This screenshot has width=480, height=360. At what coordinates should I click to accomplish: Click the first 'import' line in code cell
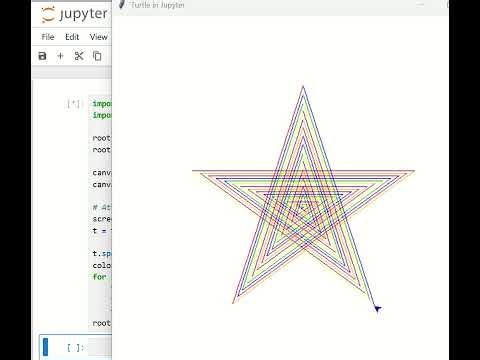(102, 104)
